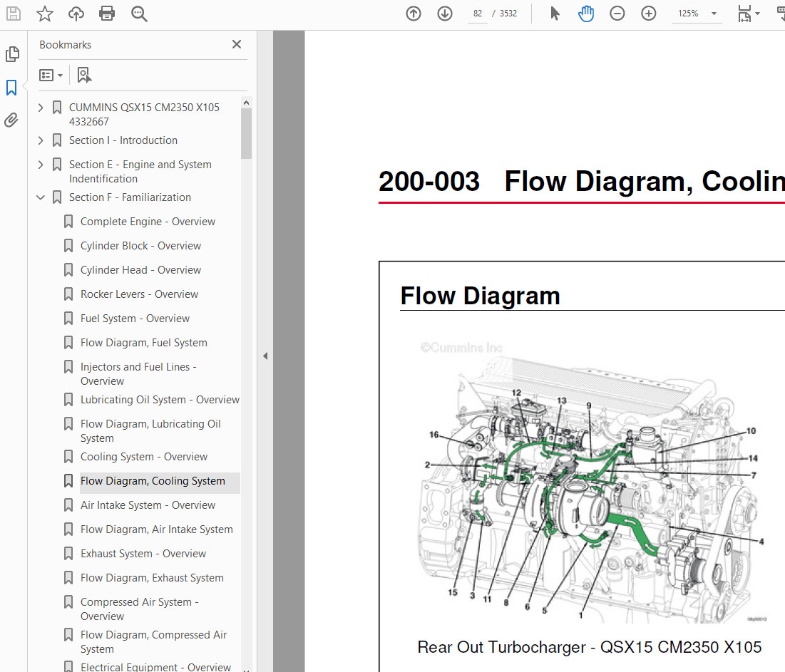Image resolution: width=785 pixels, height=672 pixels.
Task: Open Flow Diagram, Compressed Air System
Action: click(154, 642)
